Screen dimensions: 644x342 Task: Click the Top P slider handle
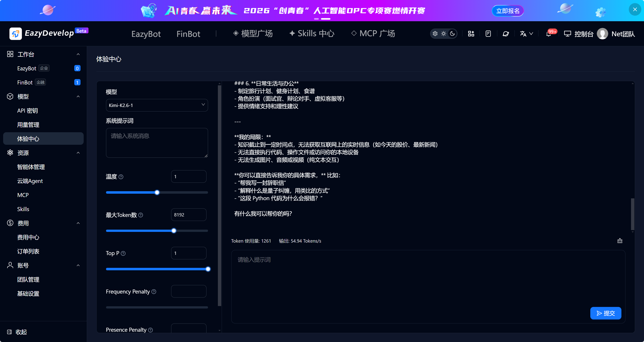point(208,269)
